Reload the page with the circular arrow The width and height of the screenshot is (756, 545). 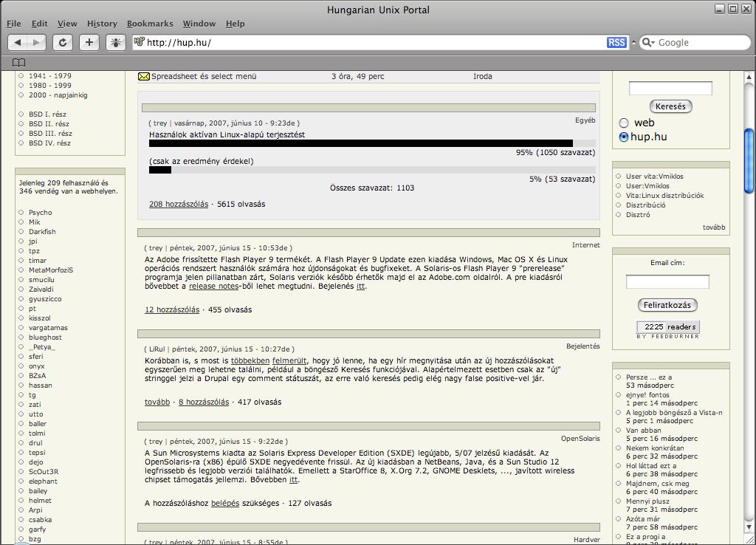click(63, 42)
